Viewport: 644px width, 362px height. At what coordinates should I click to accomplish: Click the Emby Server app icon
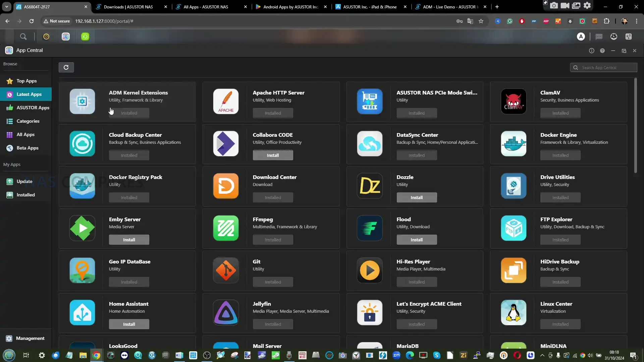pos(82,228)
